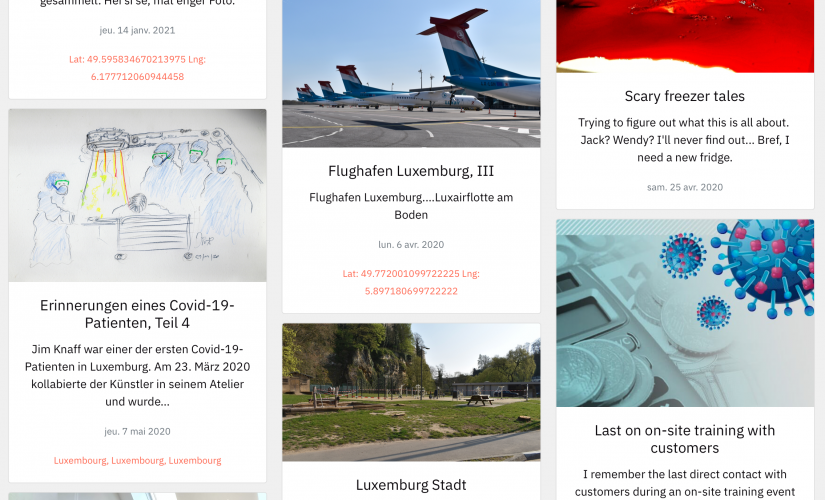Open the Luxair airplanes photo
This screenshot has height=500, width=825.
tap(411, 74)
